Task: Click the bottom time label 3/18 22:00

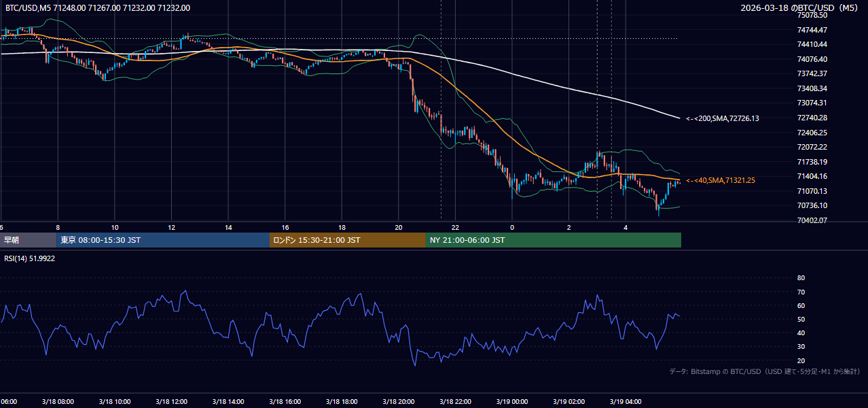Action: tap(455, 402)
